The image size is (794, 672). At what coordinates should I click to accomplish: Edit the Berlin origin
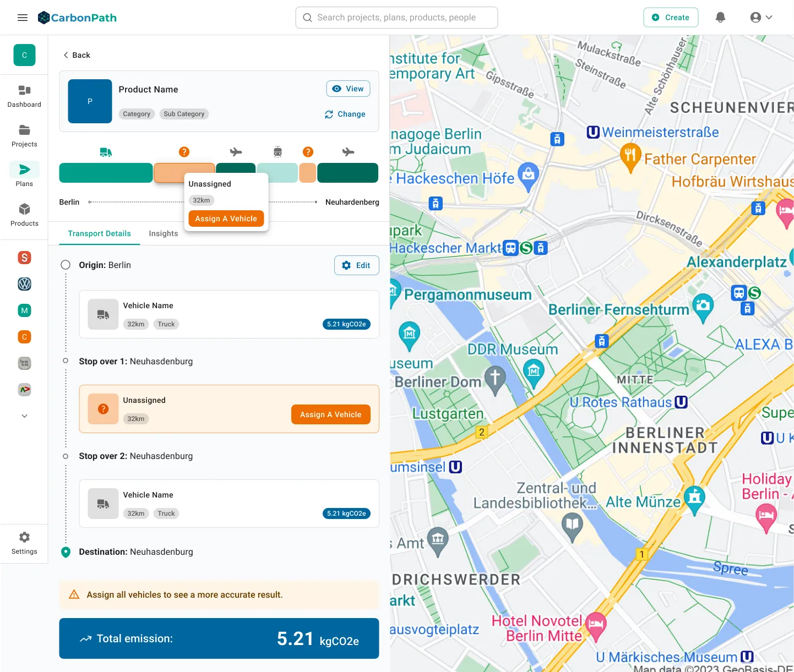pos(357,265)
